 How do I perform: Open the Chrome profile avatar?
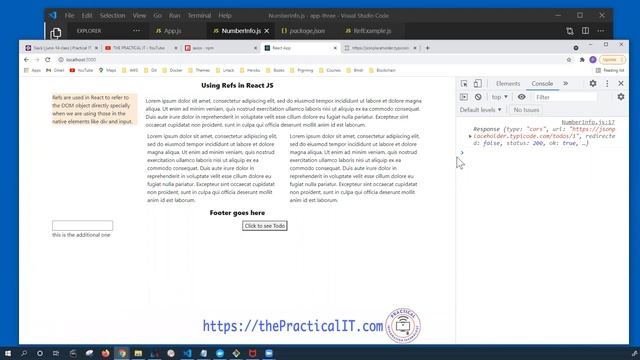click(593, 60)
